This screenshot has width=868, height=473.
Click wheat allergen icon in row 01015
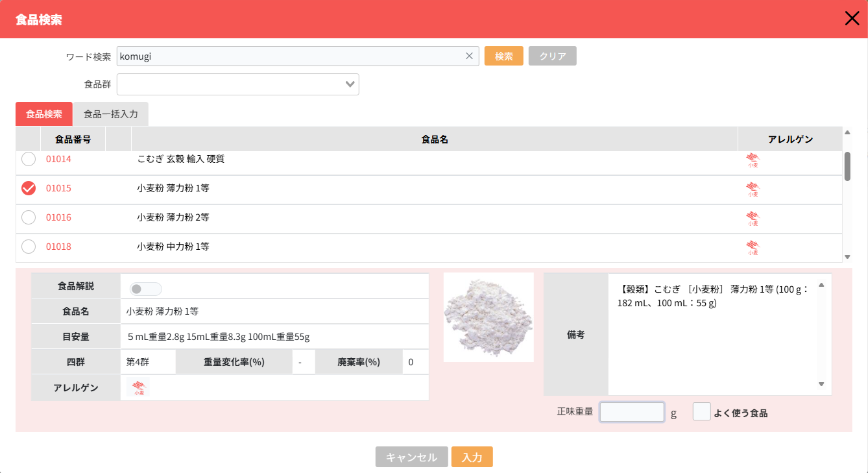coord(753,189)
